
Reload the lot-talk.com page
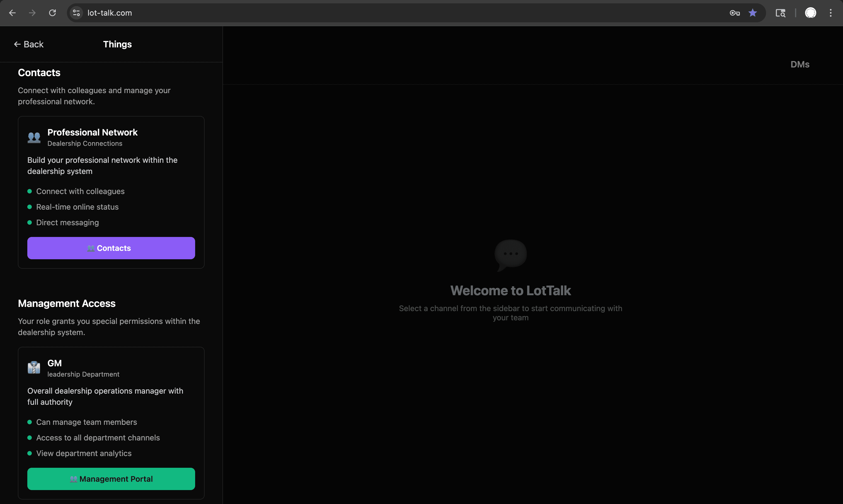pyautogui.click(x=52, y=13)
